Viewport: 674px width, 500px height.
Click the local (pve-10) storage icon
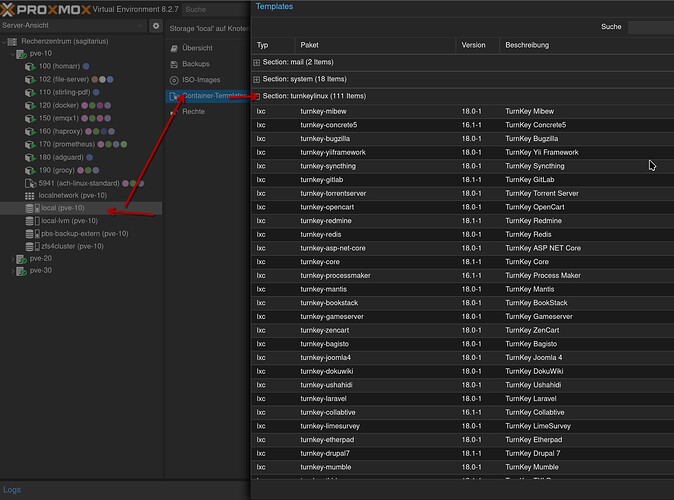32,208
